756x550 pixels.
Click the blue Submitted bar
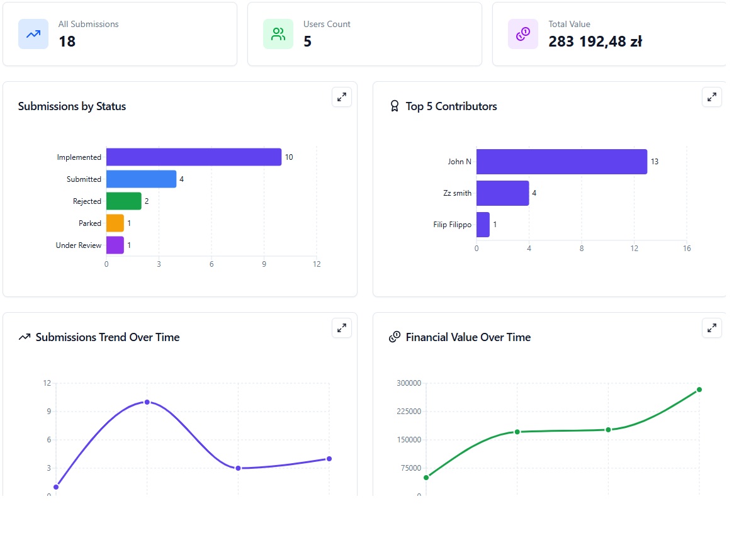tap(141, 179)
